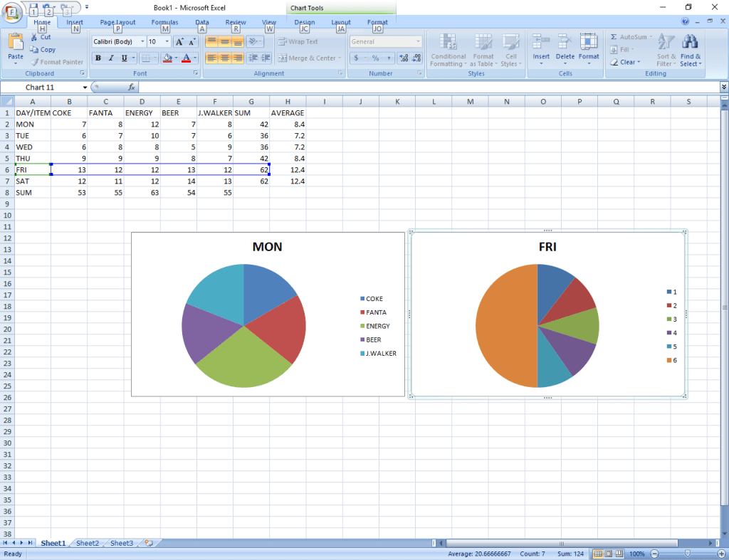This screenshot has height=560, width=729.
Task: Click the Clear button in Editing group
Action: tap(626, 62)
